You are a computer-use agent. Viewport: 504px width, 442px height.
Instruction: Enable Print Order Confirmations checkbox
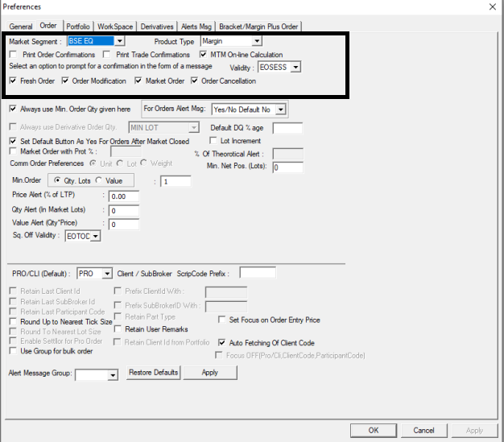(x=14, y=55)
